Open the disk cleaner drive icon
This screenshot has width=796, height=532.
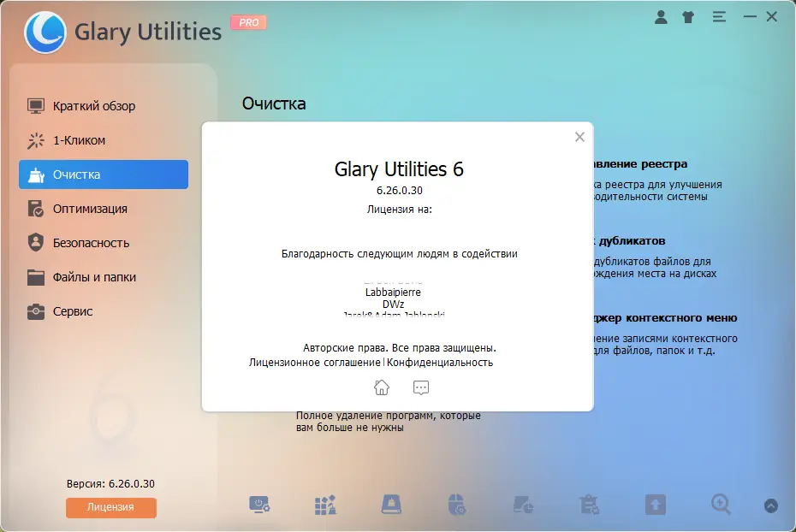[391, 505]
